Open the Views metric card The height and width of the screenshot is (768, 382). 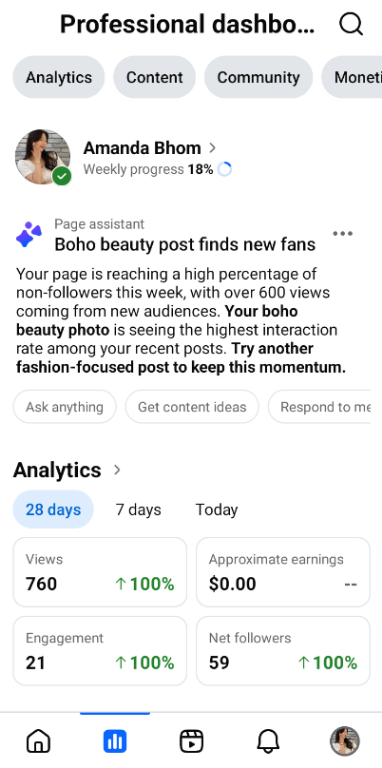pos(100,572)
